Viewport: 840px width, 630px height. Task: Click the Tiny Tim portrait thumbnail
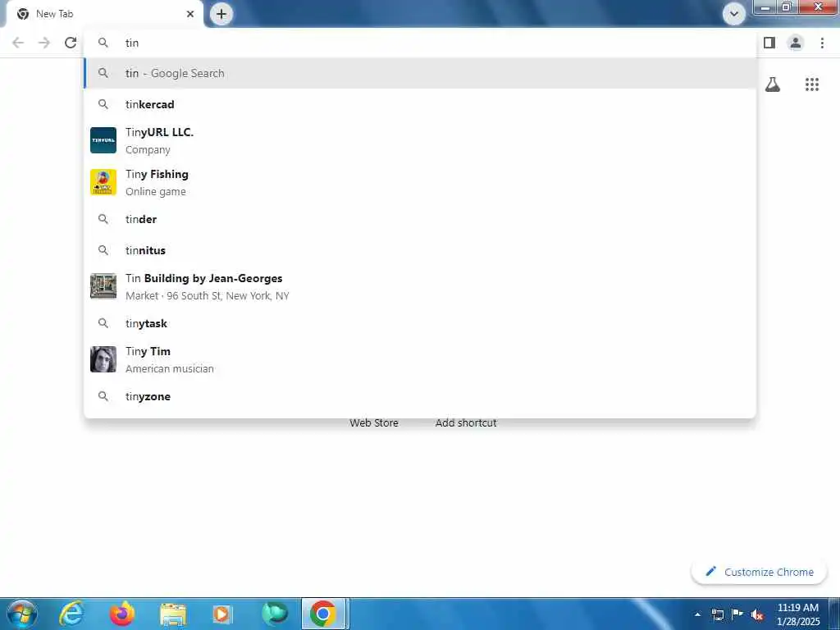pos(103,359)
